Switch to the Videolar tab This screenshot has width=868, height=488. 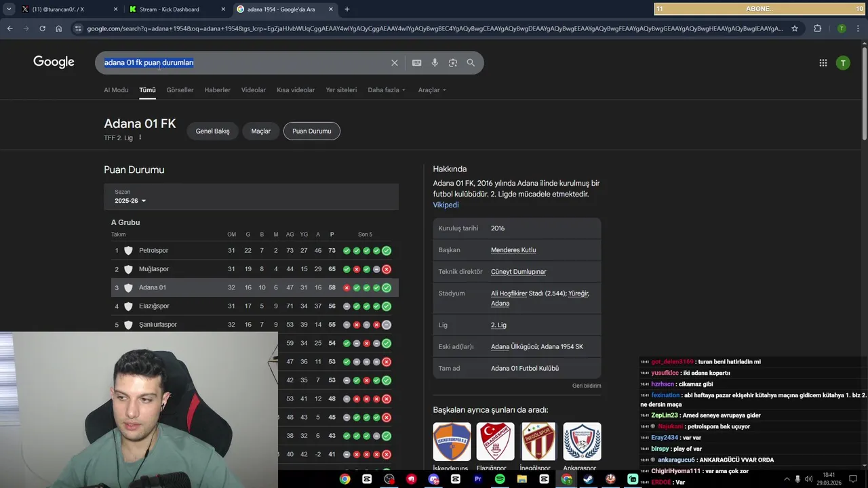(x=254, y=89)
